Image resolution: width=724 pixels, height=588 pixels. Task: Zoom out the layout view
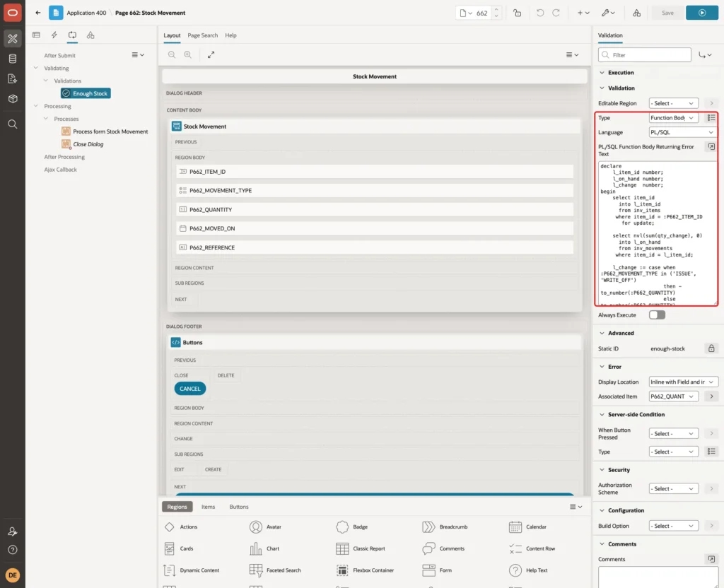coord(172,55)
